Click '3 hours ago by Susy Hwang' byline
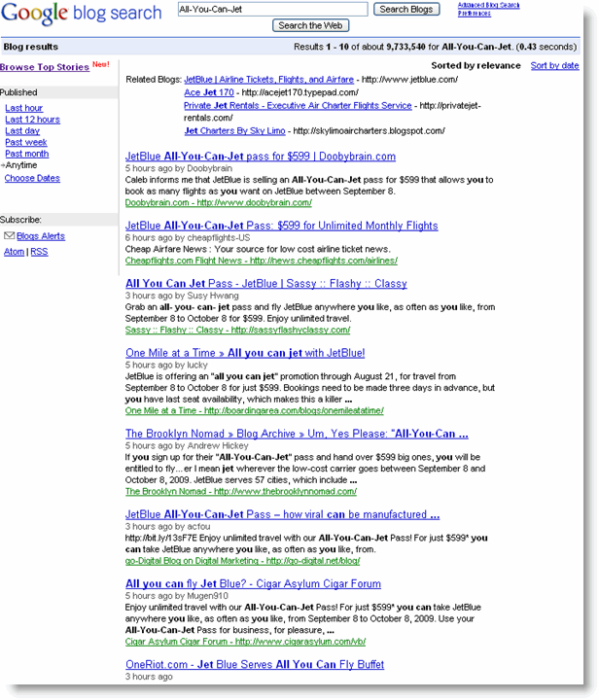Screen dimensions: 599x700 [x=182, y=296]
